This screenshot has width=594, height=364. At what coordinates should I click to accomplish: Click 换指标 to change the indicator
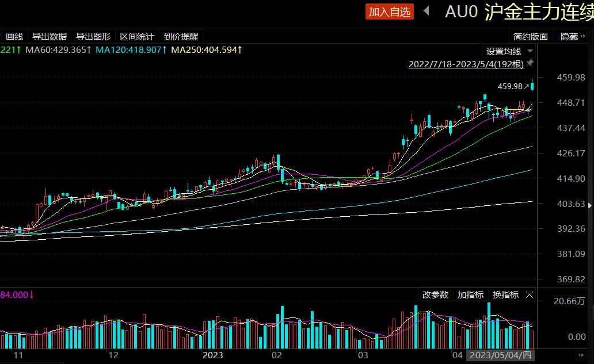[x=505, y=295]
